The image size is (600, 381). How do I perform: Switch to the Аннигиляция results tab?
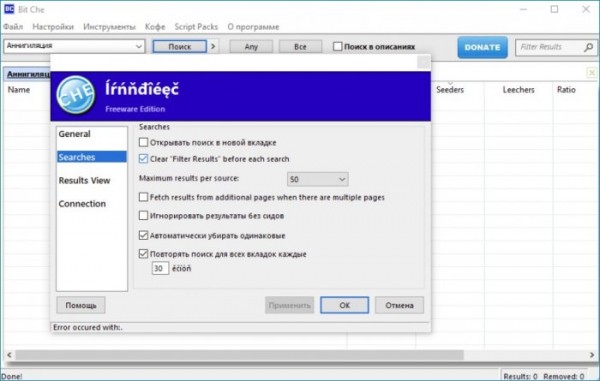28,74
